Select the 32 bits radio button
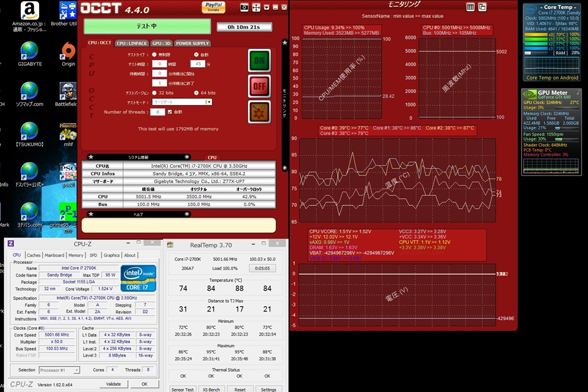The height and width of the screenshot is (392, 588). point(154,93)
